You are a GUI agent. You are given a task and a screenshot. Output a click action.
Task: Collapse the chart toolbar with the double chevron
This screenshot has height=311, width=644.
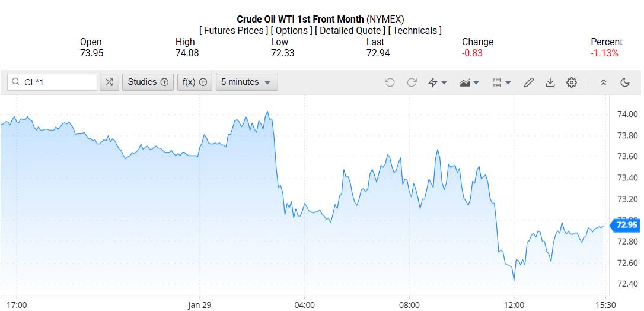604,82
